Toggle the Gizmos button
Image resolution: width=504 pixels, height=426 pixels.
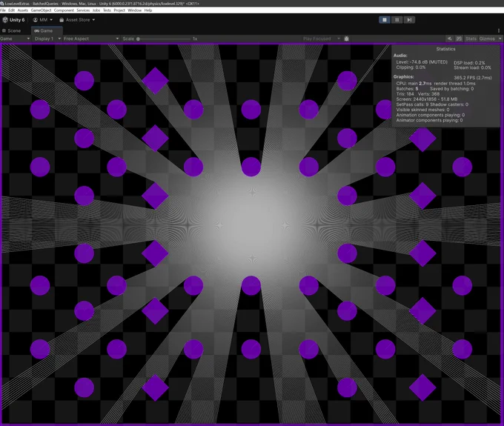pyautogui.click(x=487, y=39)
